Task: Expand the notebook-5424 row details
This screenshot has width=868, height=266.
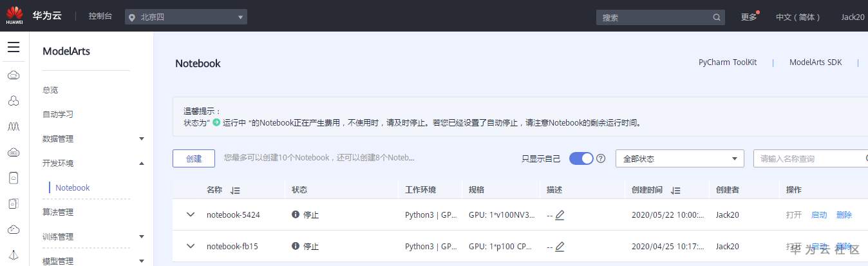Action: [191, 214]
